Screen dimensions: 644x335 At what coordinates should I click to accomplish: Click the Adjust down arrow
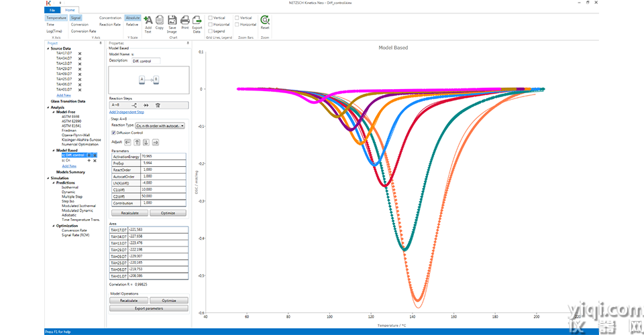pos(146,142)
